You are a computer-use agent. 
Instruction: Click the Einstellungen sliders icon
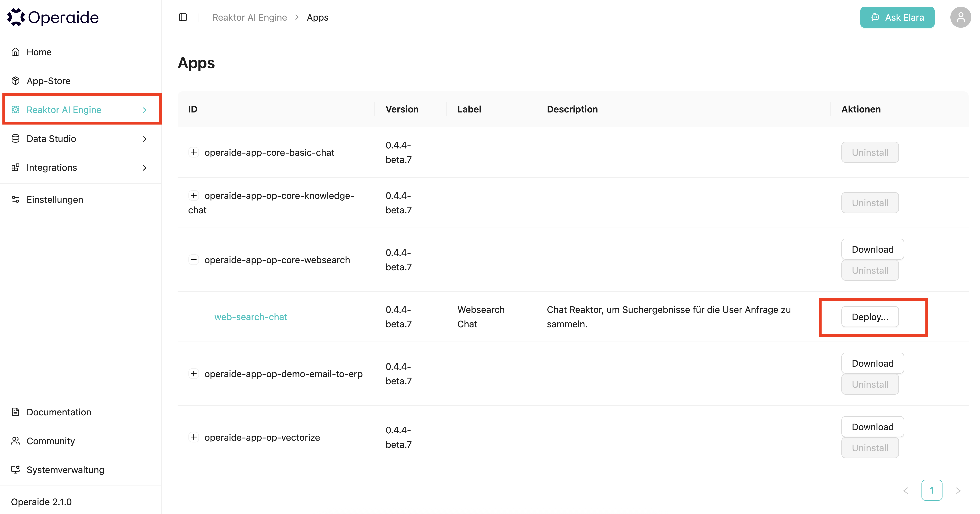click(x=16, y=199)
